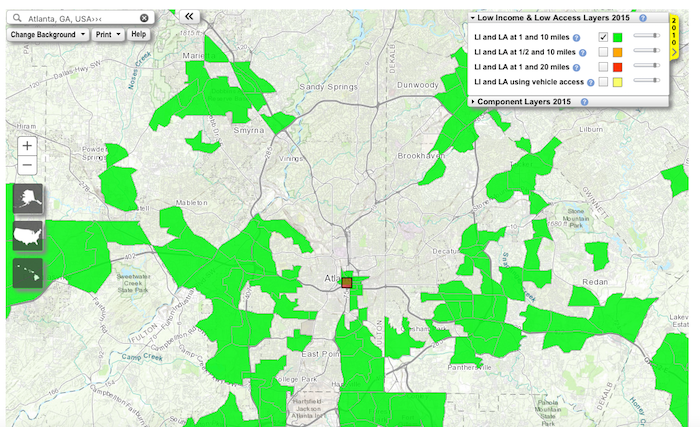Collapse the left panel with double-arrow
The width and height of the screenshot is (700, 427).
(190, 17)
